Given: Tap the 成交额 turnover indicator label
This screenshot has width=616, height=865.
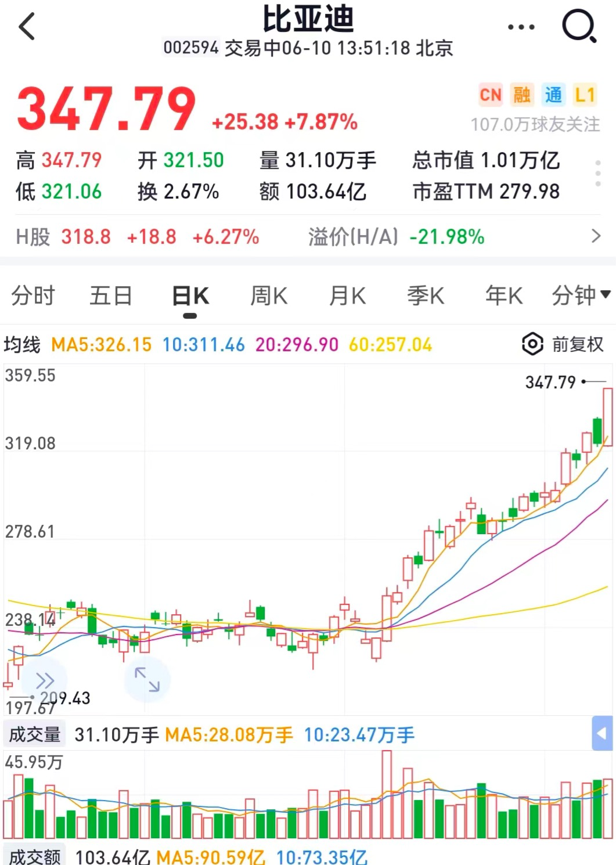Looking at the screenshot, I should coord(35,857).
